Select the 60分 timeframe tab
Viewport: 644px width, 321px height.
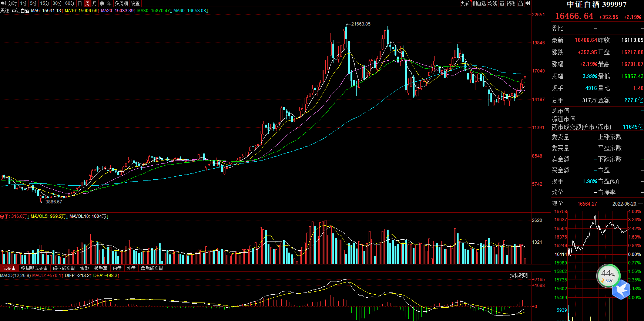point(70,3)
